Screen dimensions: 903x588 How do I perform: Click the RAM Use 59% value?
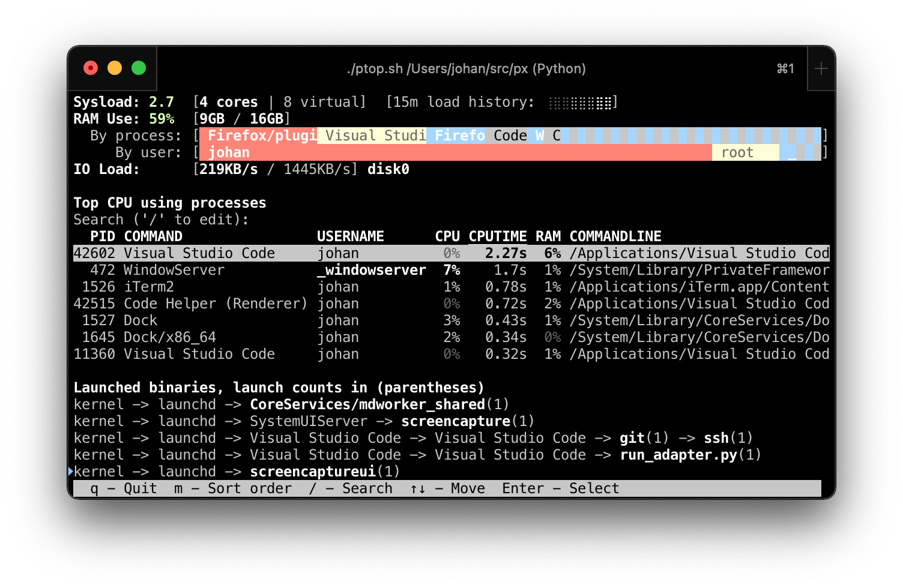[162, 119]
